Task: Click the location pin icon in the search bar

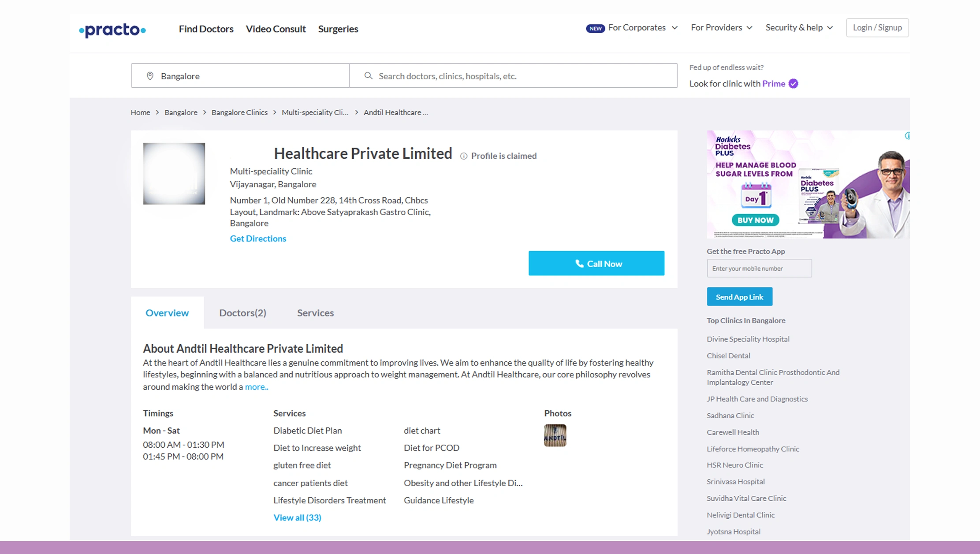Action: (150, 75)
